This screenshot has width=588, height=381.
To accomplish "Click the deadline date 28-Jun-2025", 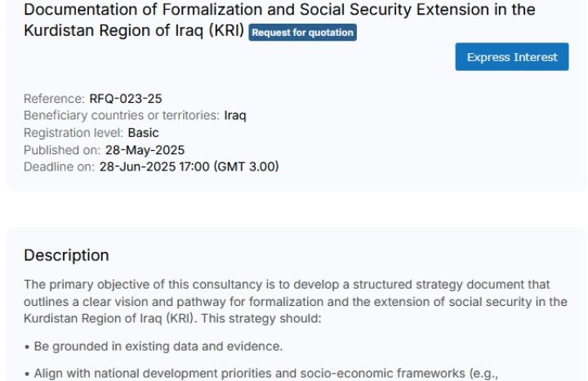I will click(x=138, y=166).
